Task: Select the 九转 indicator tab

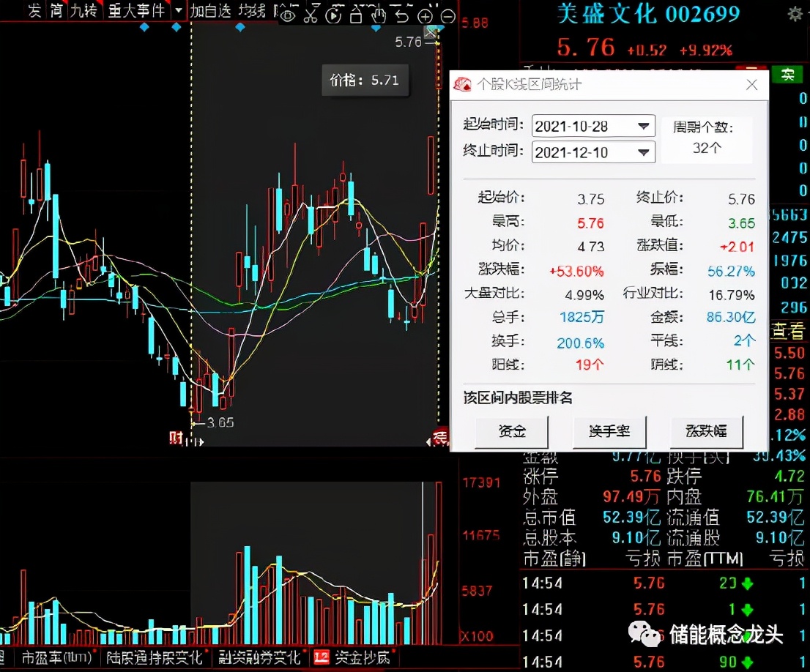Action: [83, 11]
